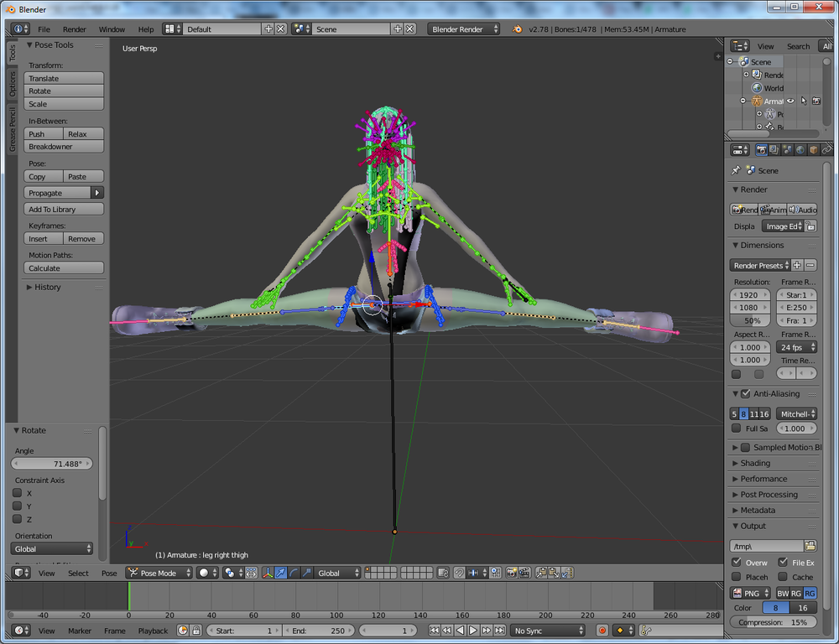
Task: Open the Pose Mode dropdown
Action: (x=158, y=573)
